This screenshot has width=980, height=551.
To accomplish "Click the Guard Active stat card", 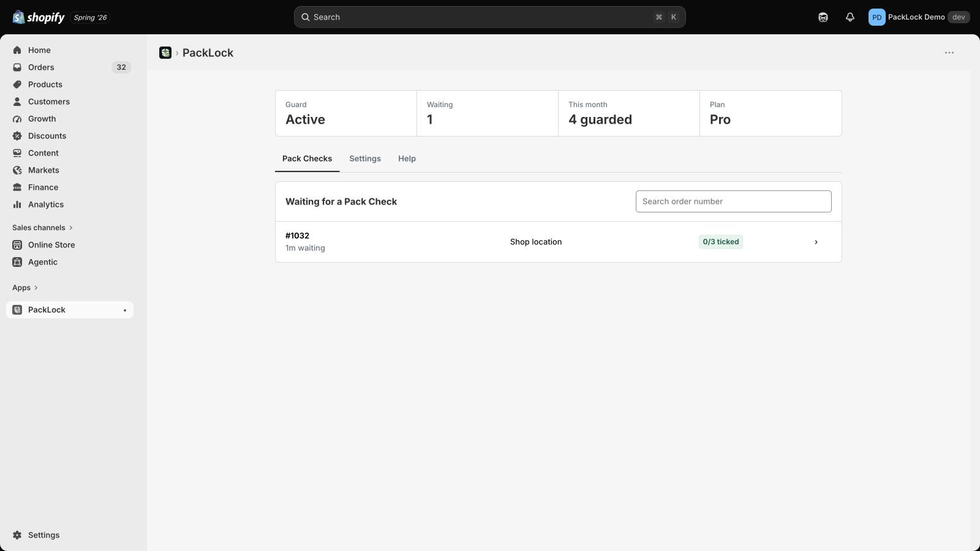I will (346, 113).
